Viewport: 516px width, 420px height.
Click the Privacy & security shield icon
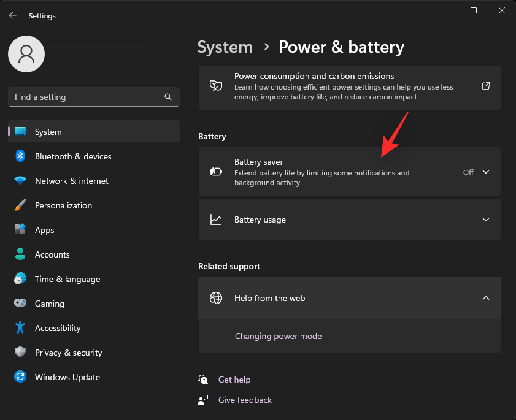(20, 353)
